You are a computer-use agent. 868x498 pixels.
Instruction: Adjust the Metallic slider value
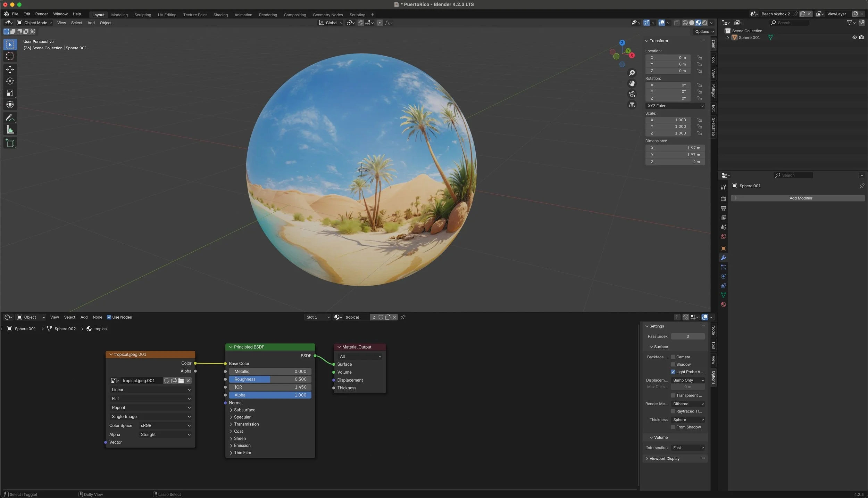pos(270,371)
